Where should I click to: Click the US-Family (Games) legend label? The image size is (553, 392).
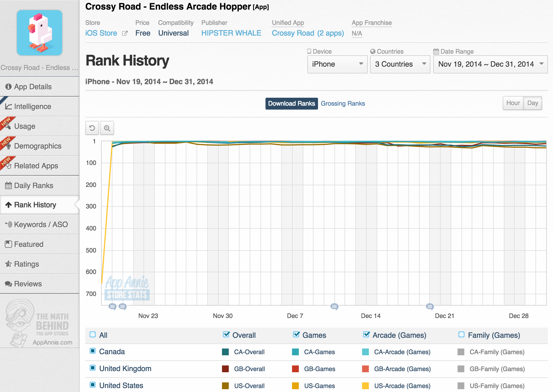[497, 386]
